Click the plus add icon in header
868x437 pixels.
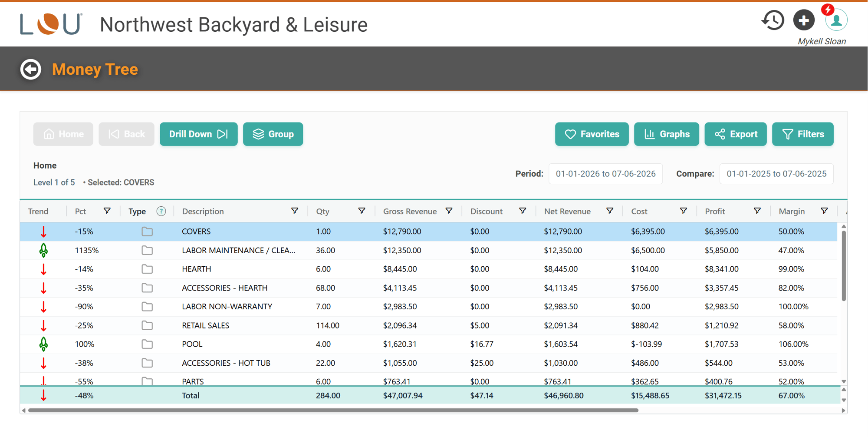tap(804, 20)
